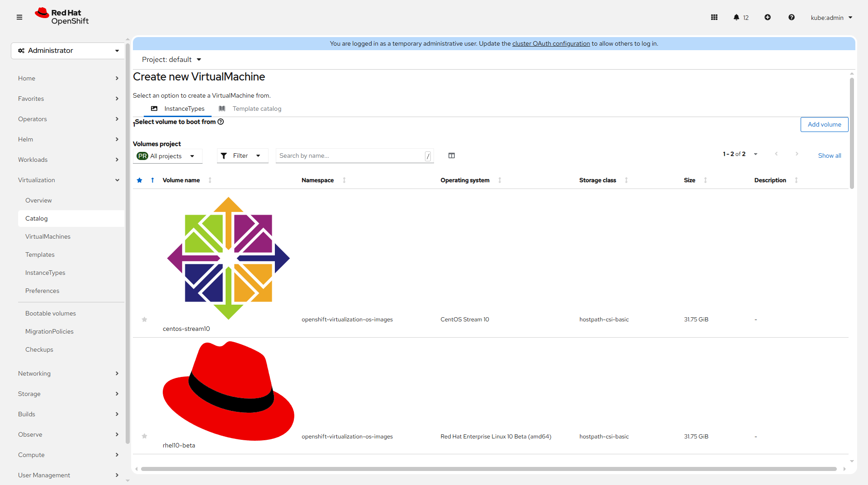Expand the Favorites navigation section

[68, 99]
